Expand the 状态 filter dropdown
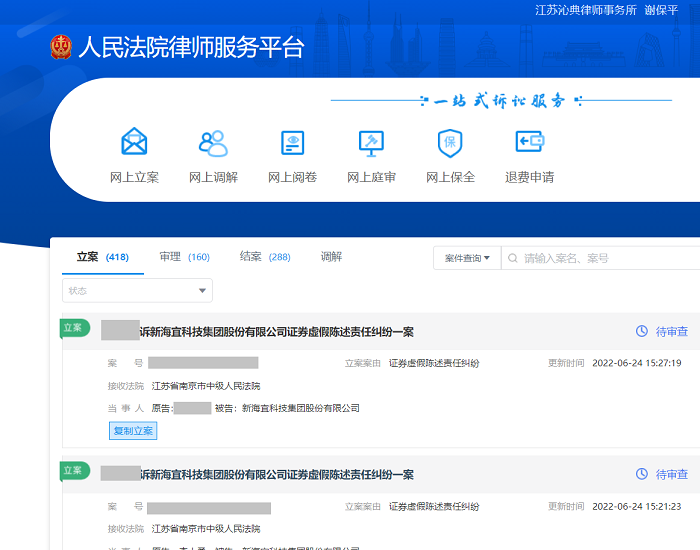Viewport: 700px width, 550px height. pos(138,291)
